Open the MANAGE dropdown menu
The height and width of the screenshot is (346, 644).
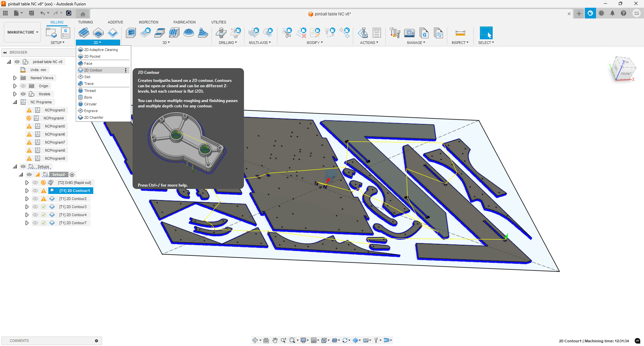416,43
